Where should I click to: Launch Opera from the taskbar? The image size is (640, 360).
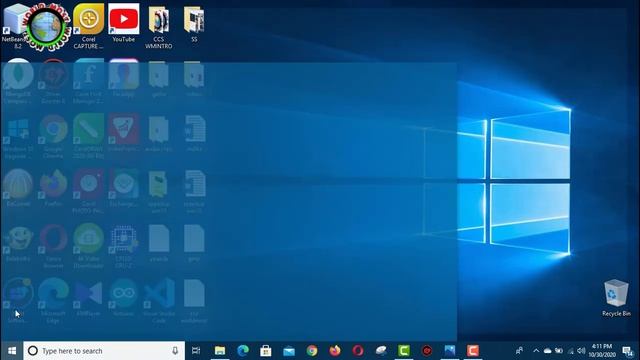[x=358, y=351]
